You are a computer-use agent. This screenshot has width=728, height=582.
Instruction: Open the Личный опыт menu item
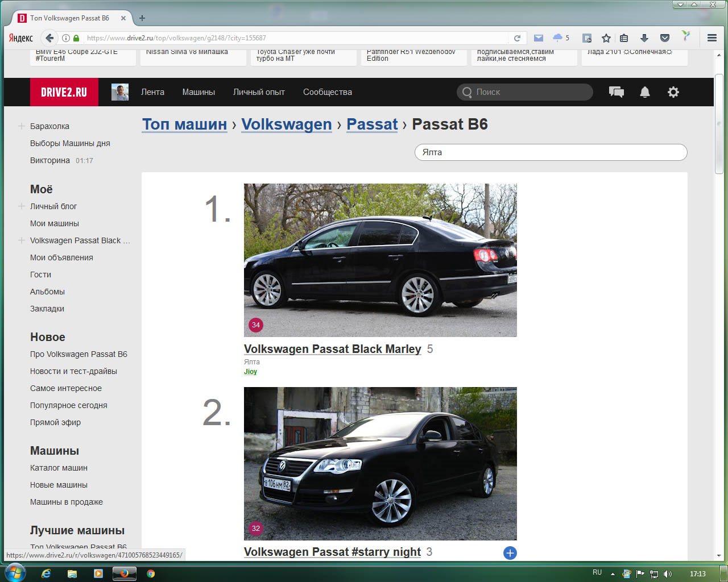pyautogui.click(x=259, y=92)
